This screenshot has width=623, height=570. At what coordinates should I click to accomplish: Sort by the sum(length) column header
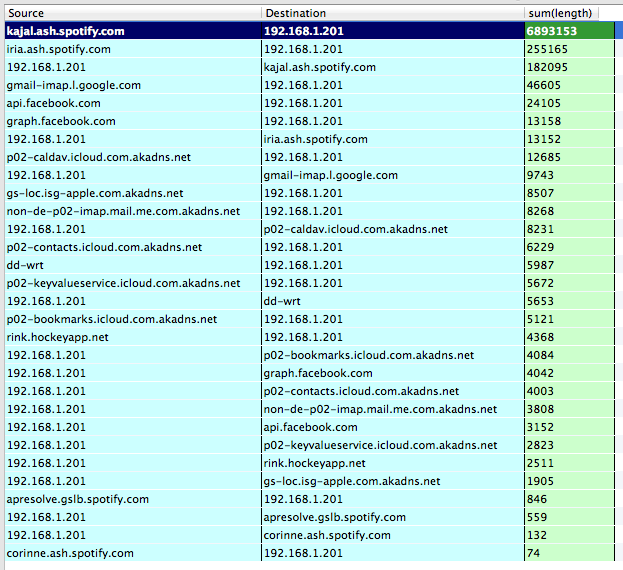click(x=561, y=13)
